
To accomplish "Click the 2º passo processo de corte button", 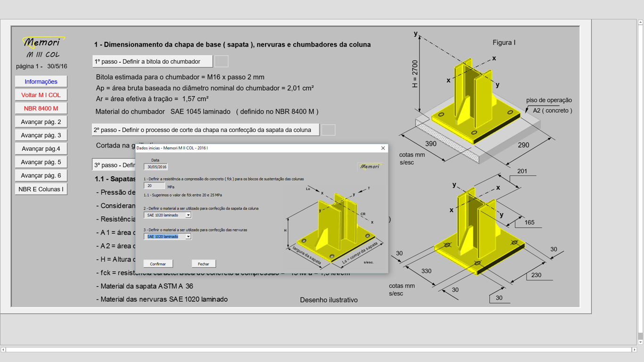I will point(206,130).
